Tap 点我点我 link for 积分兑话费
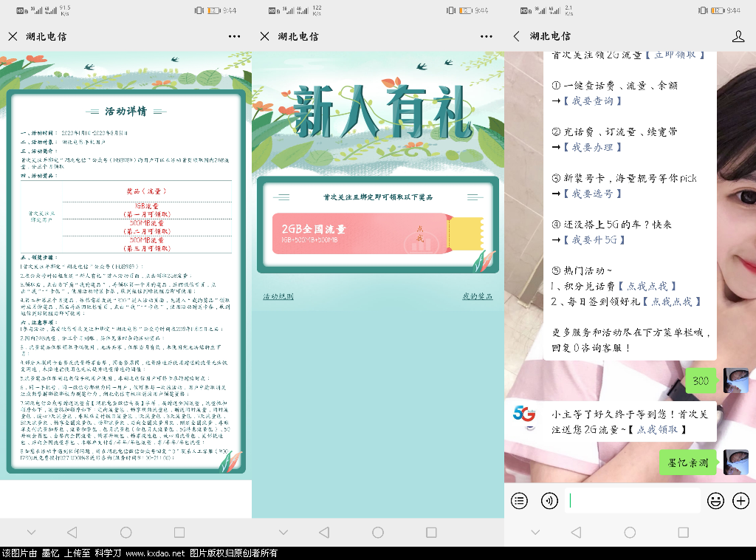The width and height of the screenshot is (756, 560). pyautogui.click(x=647, y=286)
